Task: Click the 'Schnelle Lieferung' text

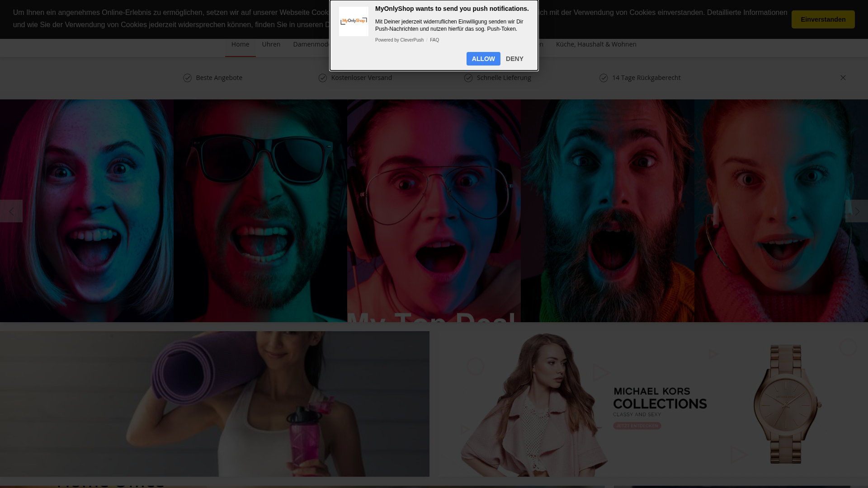Action: tap(504, 78)
